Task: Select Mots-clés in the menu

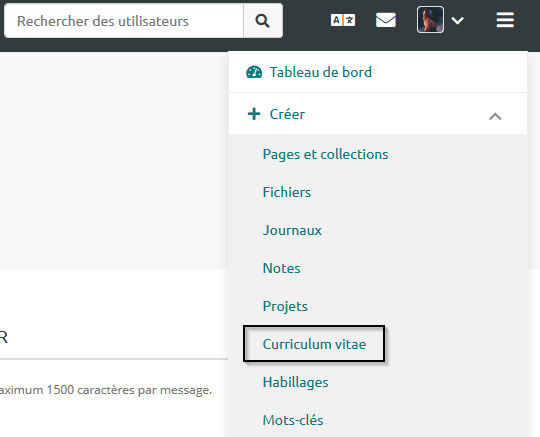Action: point(293,420)
